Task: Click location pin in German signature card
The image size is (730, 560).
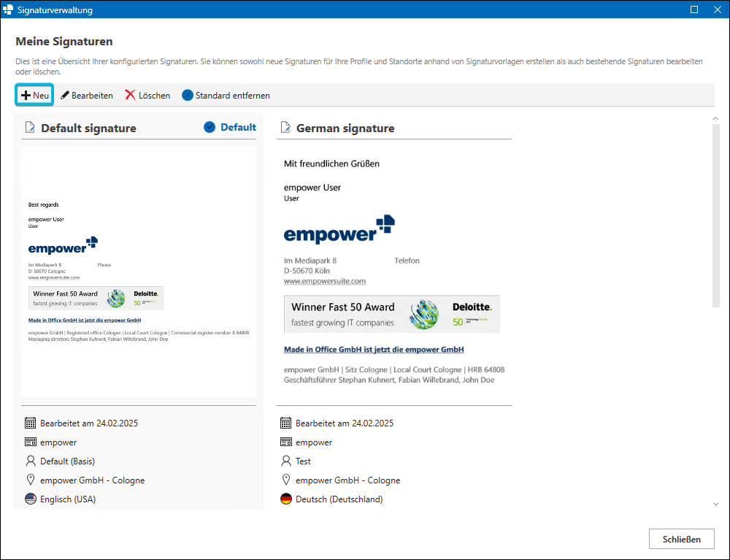Action: (286, 480)
